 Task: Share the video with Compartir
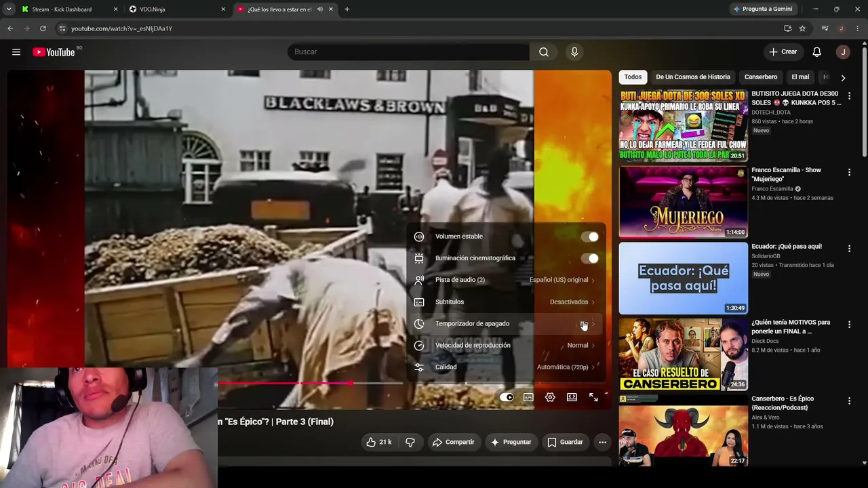coord(453,442)
